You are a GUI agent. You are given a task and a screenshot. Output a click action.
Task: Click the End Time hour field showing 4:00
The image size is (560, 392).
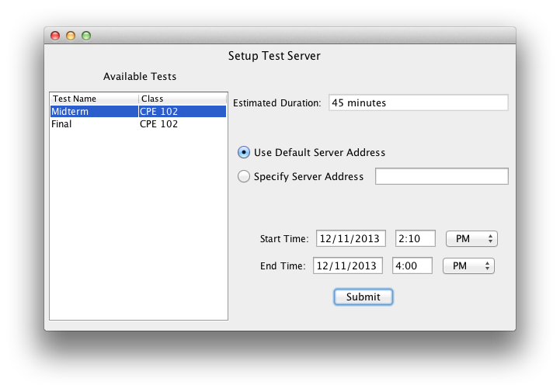[x=413, y=265]
